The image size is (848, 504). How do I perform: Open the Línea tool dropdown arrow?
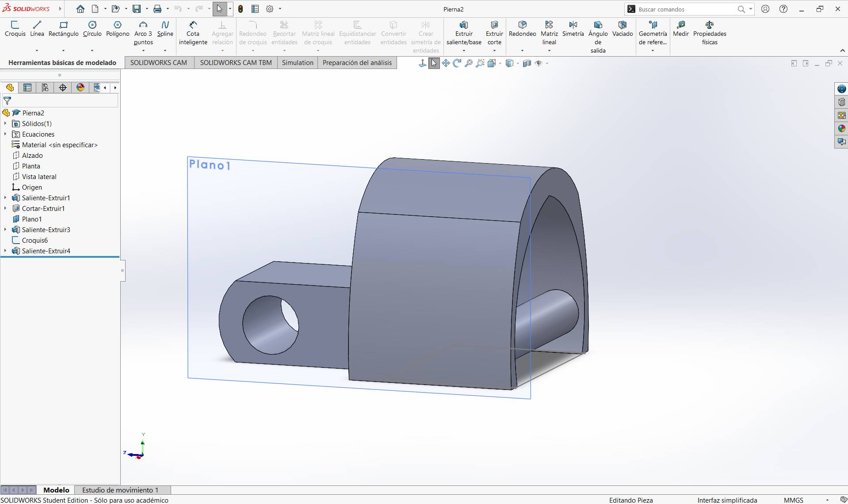[x=37, y=50]
